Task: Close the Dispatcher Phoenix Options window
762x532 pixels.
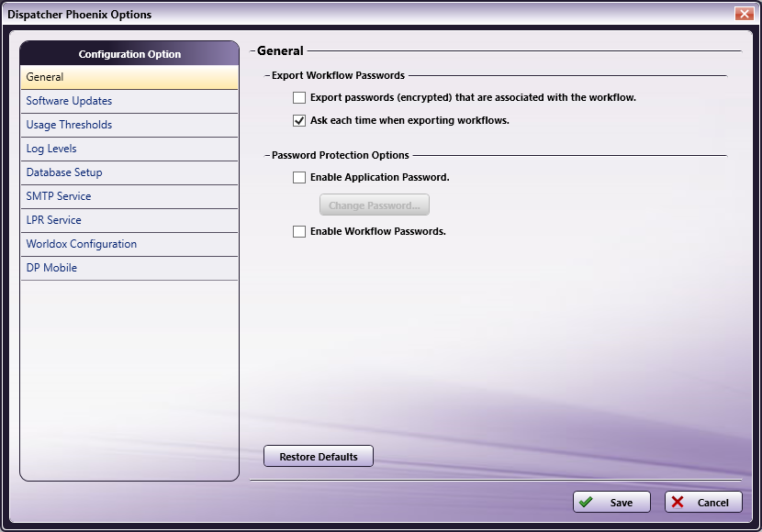Action: point(744,14)
